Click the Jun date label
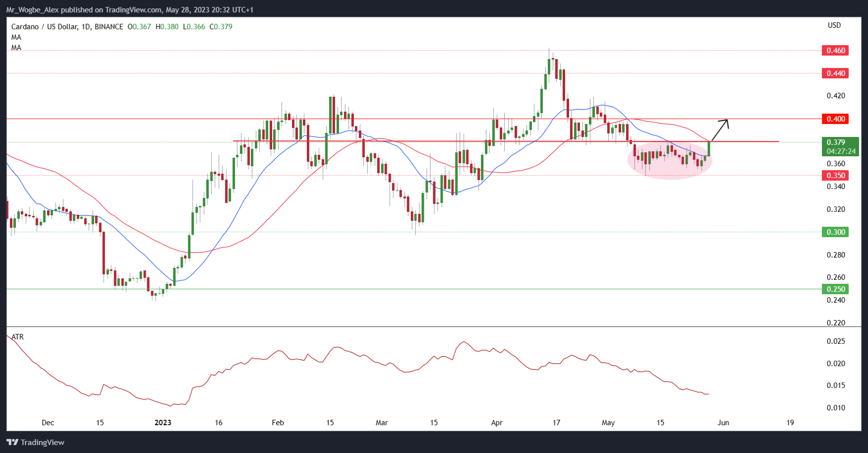The height and width of the screenshot is (453, 868). coord(723,423)
